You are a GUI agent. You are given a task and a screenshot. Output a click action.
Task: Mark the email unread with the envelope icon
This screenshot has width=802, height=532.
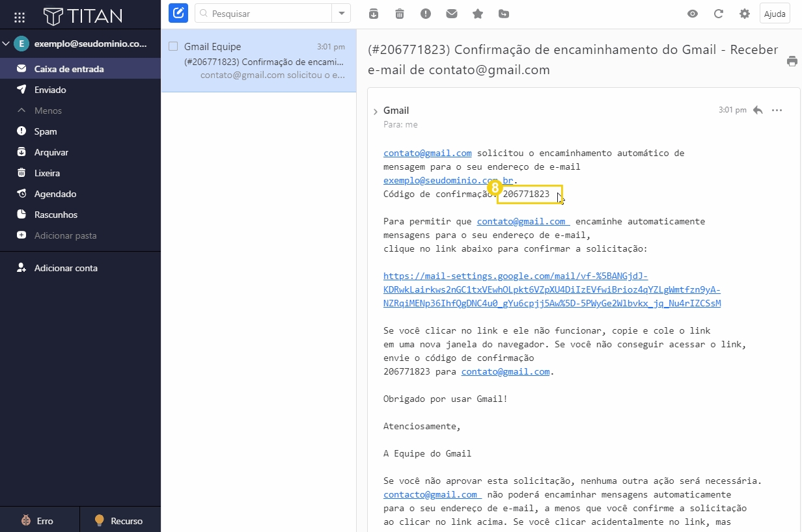pos(451,12)
